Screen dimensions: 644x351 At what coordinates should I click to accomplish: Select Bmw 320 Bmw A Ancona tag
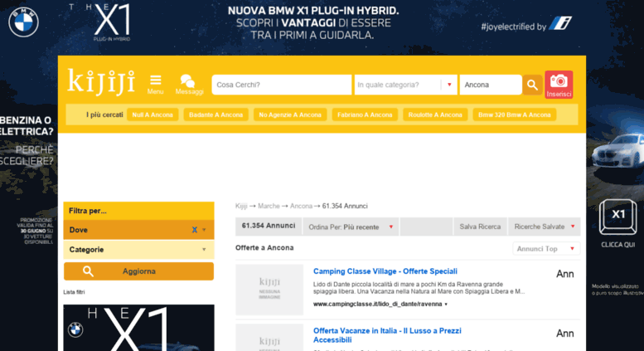pos(514,115)
